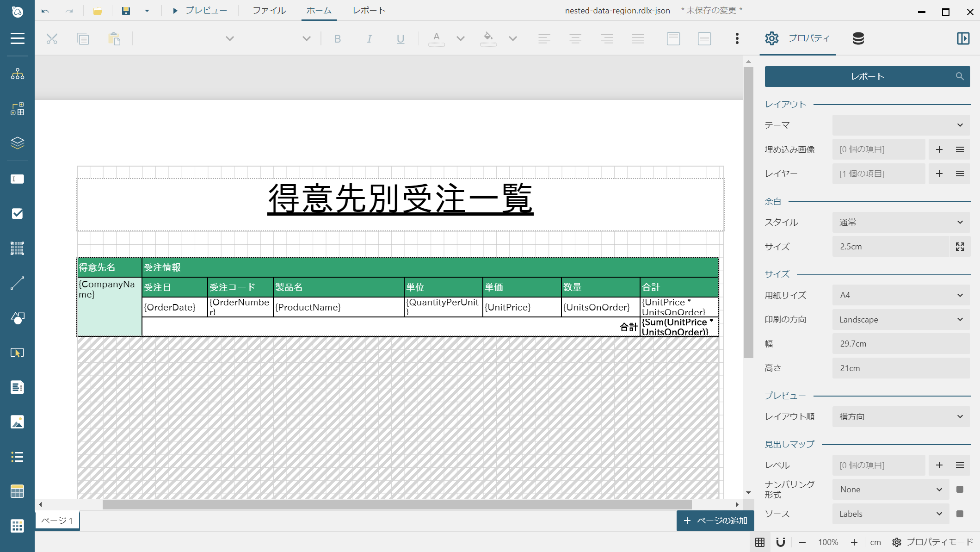Save the report with floppy icon
The width and height of the screenshot is (980, 552).
pos(126,11)
